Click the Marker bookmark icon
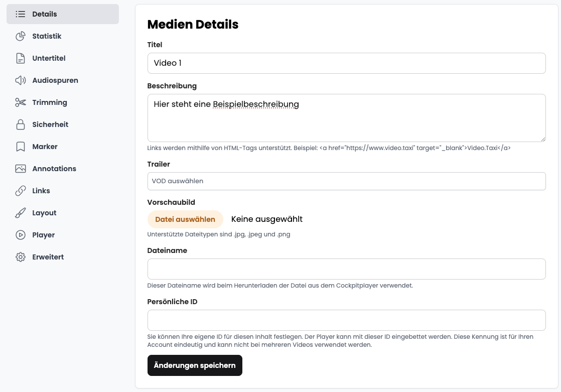Screen dimensions: 561x392 (21, 147)
